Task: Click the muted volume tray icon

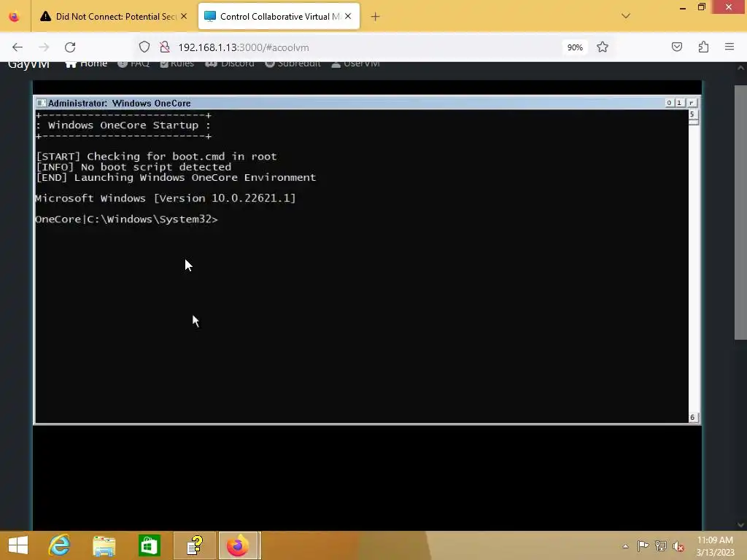Action: pyautogui.click(x=678, y=546)
